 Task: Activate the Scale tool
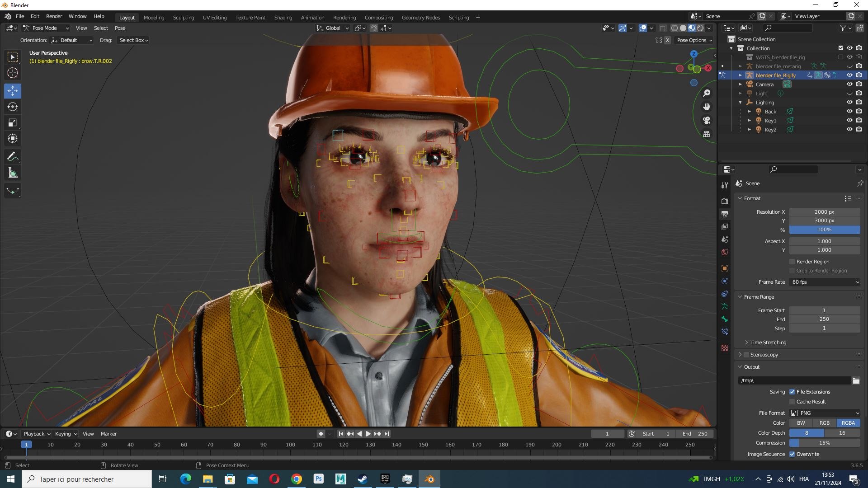[x=13, y=123]
